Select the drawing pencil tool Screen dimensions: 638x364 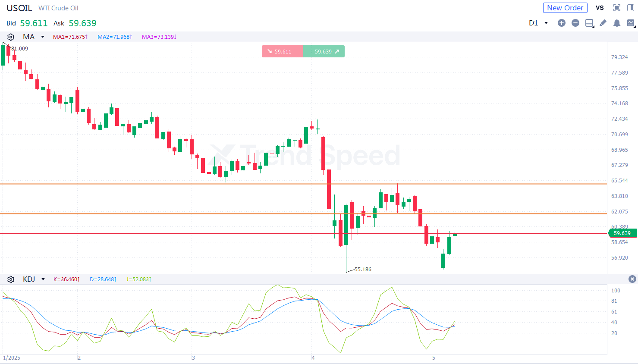(x=603, y=23)
